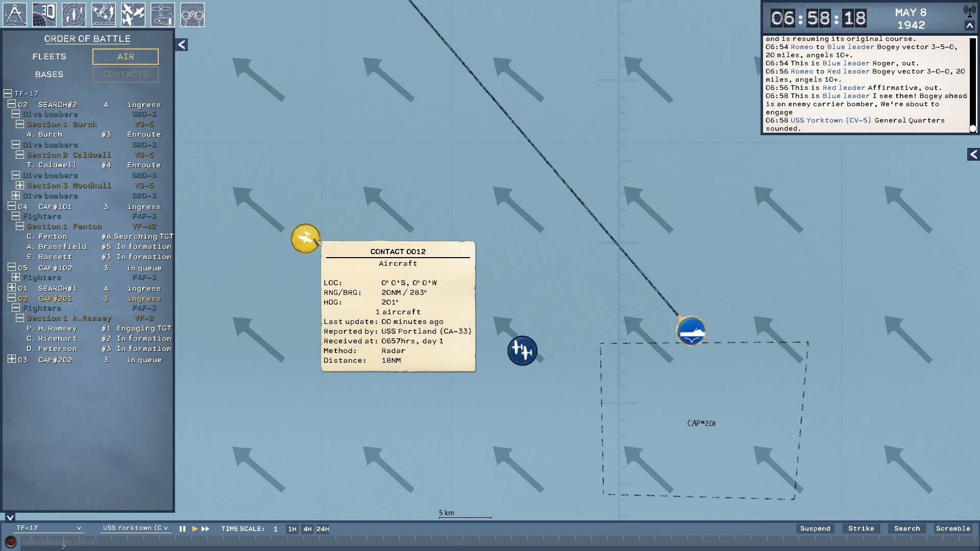Click the message log scrollbar handle
The width and height of the screenshot is (980, 551).
[973, 129]
